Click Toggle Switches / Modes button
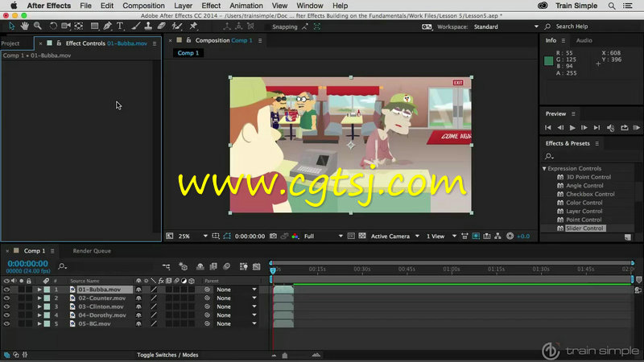Screen dimensions: 644x362 [x=167, y=355]
